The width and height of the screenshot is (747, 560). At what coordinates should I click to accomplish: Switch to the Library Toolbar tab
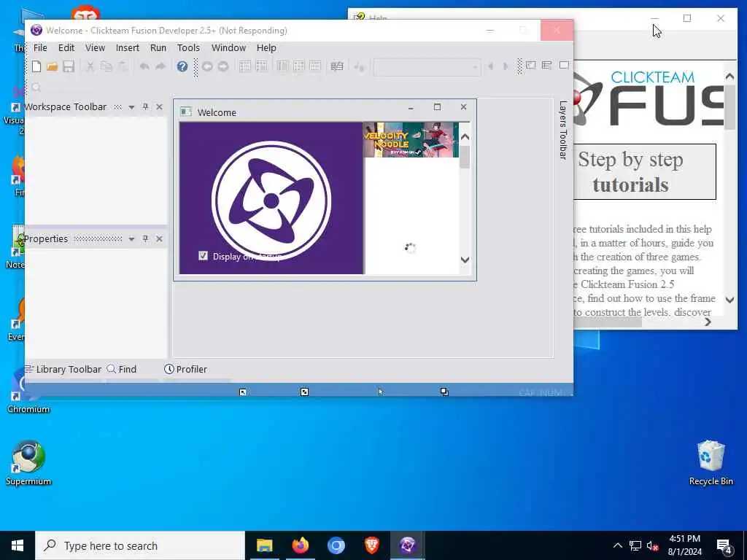pyautogui.click(x=63, y=369)
